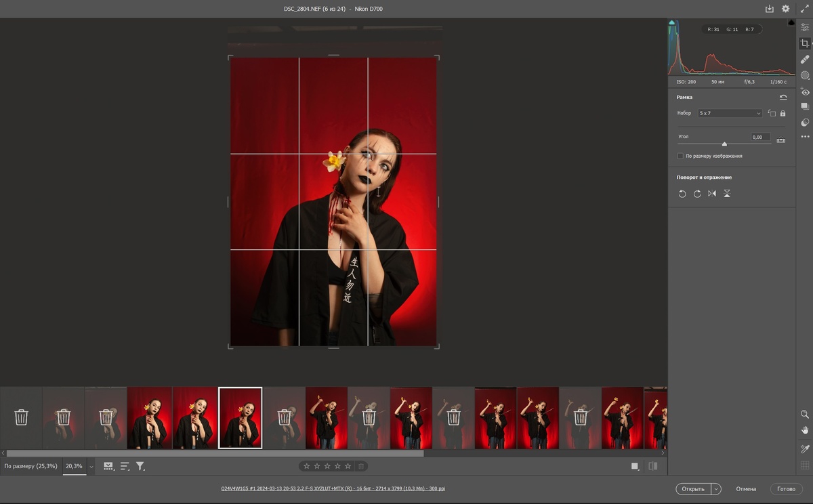Open the filmstrip options menu icon
The height and width of the screenshot is (504, 813).
point(108,466)
